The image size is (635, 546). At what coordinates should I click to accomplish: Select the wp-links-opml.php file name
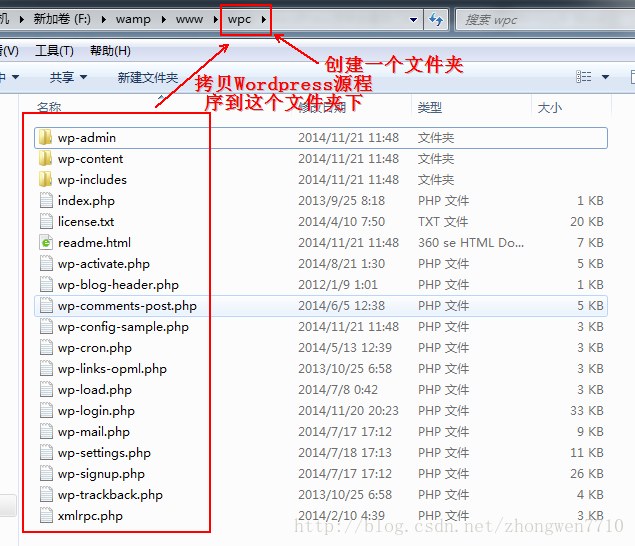click(x=112, y=369)
